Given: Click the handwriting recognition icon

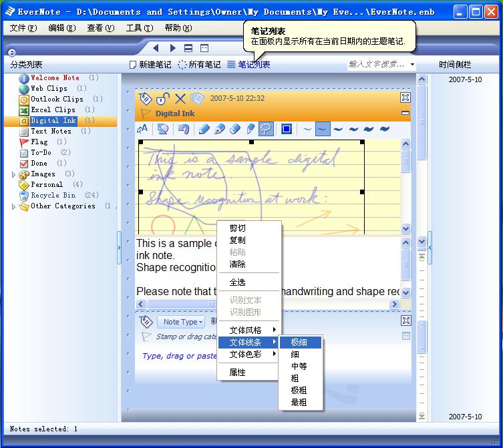Looking at the screenshot, I should click(142, 130).
